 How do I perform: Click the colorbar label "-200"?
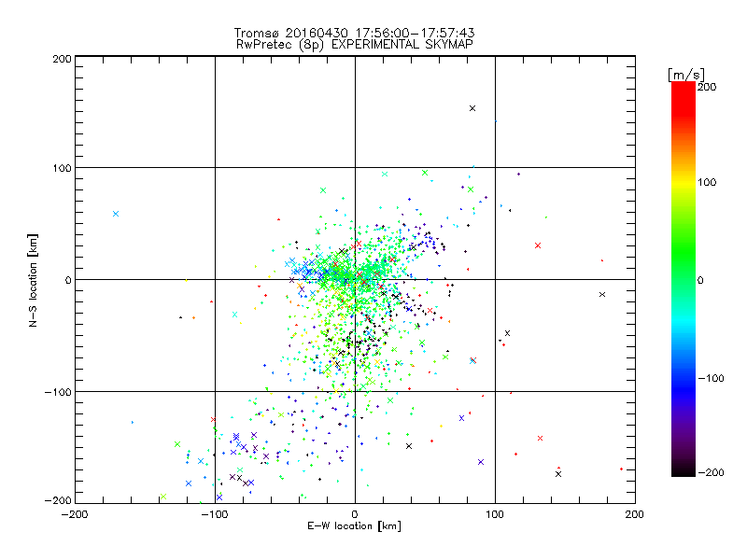[711, 472]
